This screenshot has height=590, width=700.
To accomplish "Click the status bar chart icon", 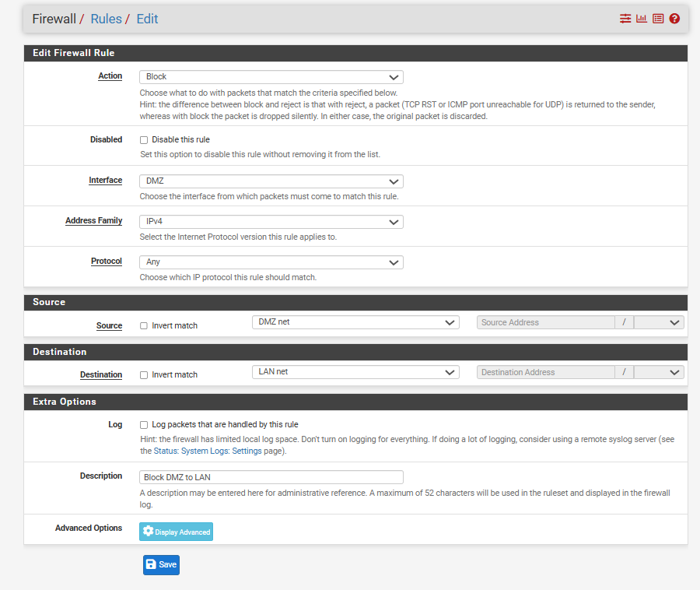I will point(642,19).
